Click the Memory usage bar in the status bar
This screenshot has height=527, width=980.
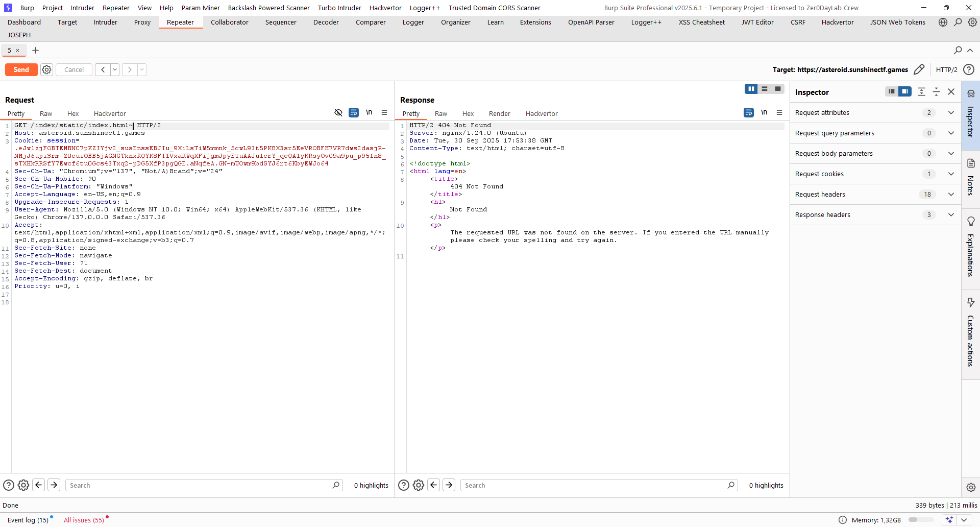pos(921,520)
